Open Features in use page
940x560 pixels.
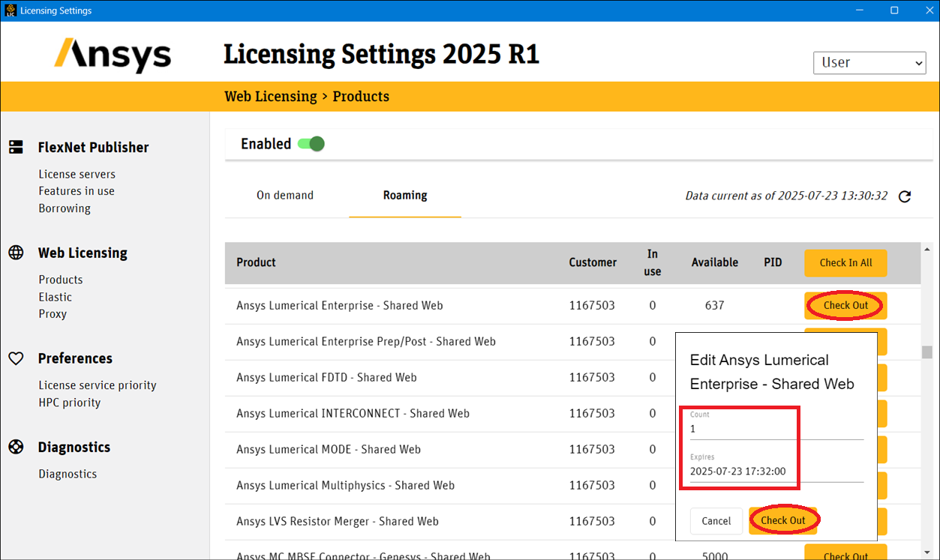point(77,191)
